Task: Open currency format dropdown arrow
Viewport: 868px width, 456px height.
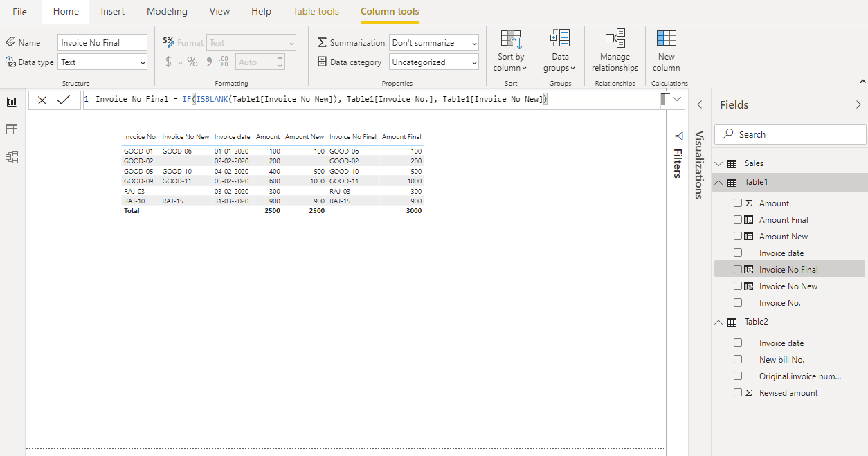Action: click(181, 63)
